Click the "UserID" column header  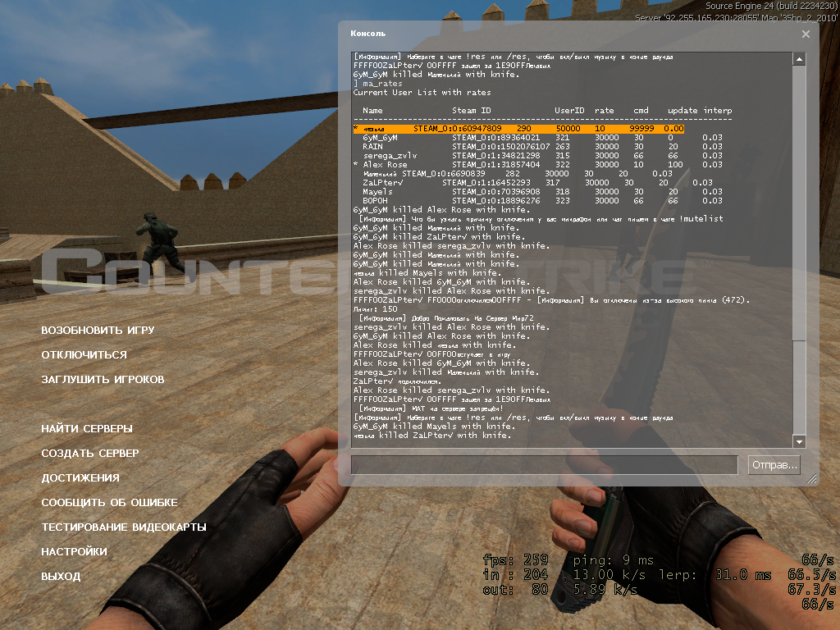point(569,111)
